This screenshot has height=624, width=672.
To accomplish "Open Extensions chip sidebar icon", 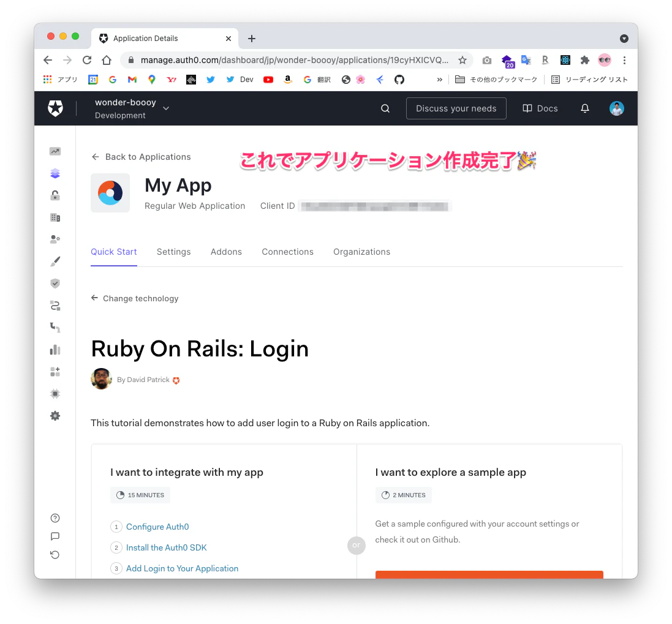I will coord(55,394).
